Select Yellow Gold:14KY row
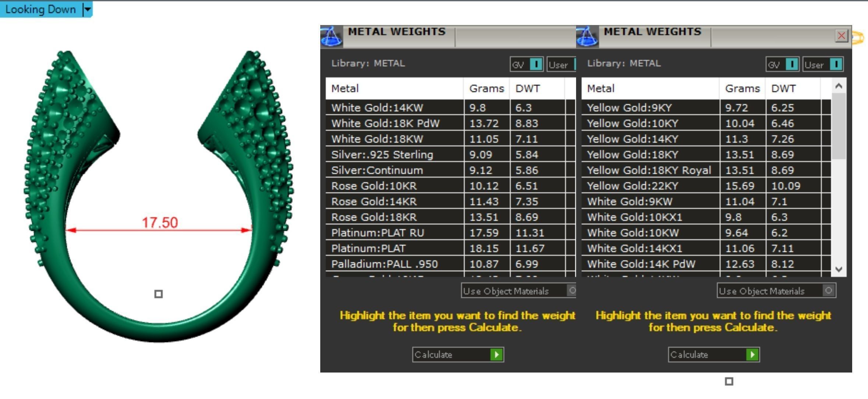This screenshot has height=399, width=868. tap(706, 139)
